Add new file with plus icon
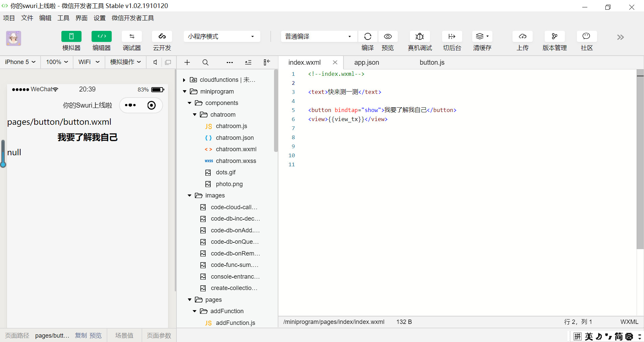 pyautogui.click(x=187, y=62)
